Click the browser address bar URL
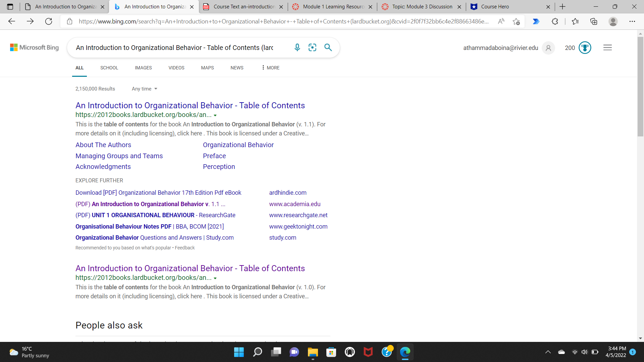Image resolution: width=644 pixels, height=362 pixels. click(283, 21)
